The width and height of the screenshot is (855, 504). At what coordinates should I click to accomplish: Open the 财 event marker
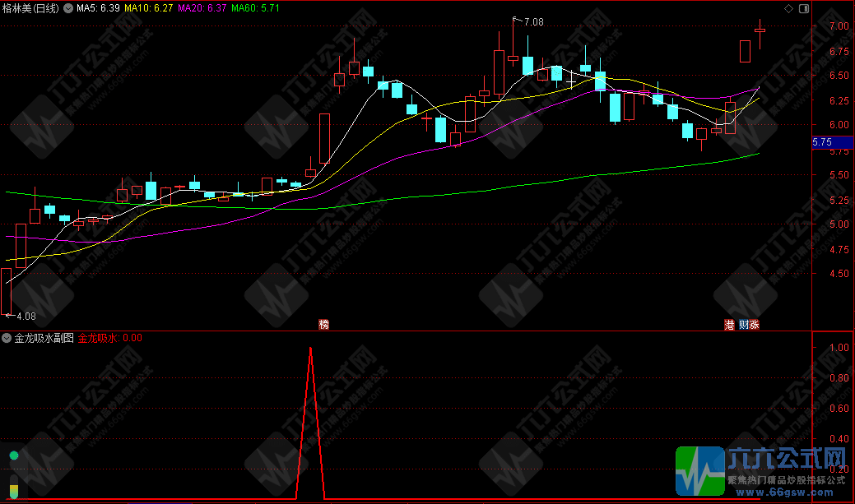click(744, 325)
